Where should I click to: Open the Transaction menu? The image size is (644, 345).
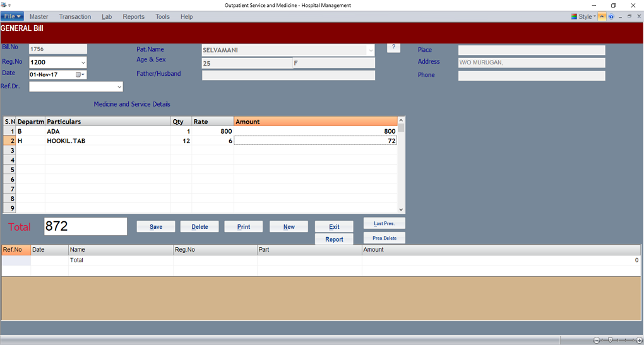click(75, 16)
